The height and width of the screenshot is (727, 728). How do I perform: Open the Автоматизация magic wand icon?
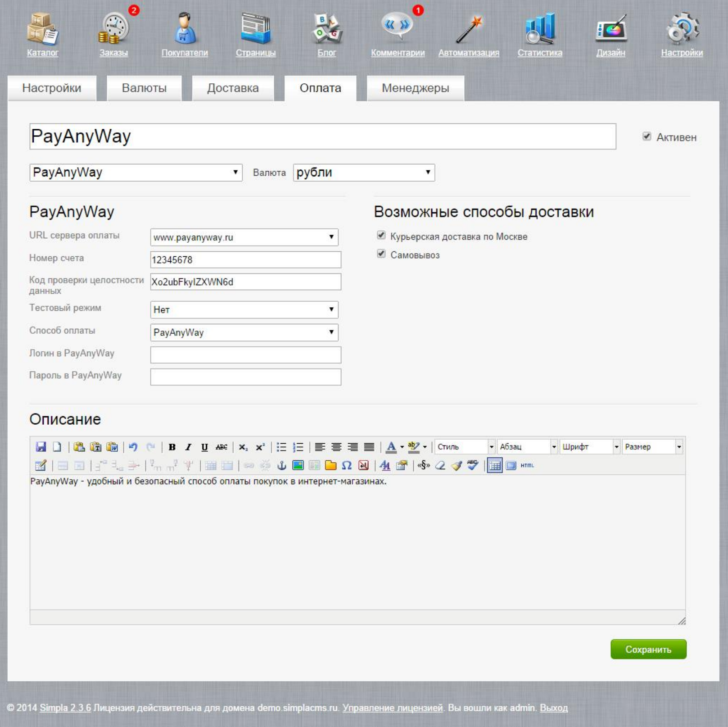pyautogui.click(x=469, y=29)
